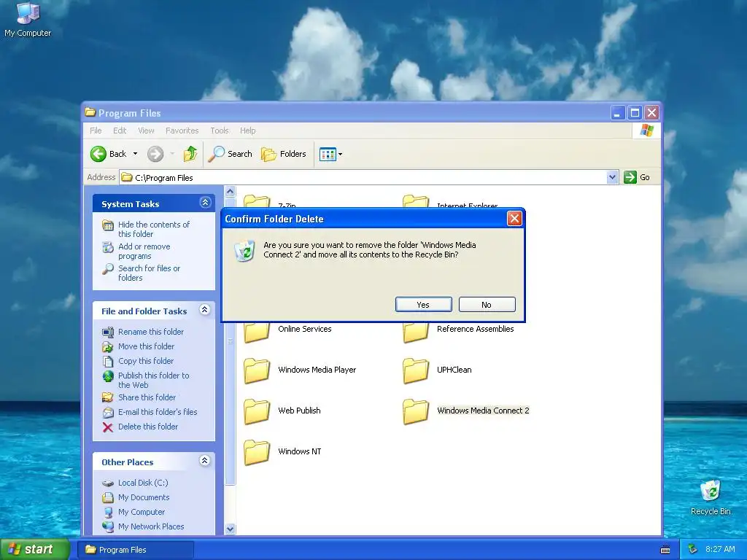Click the Forward arrow icon

155,154
